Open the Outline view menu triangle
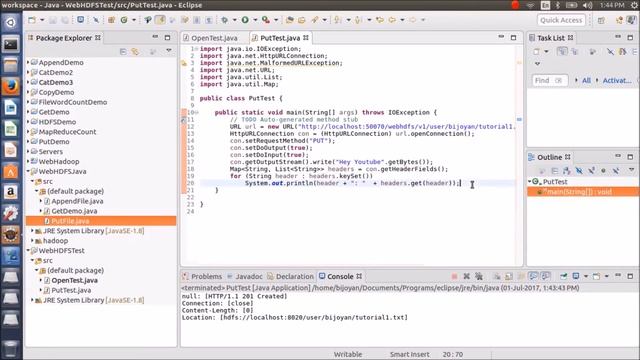 coord(631,170)
